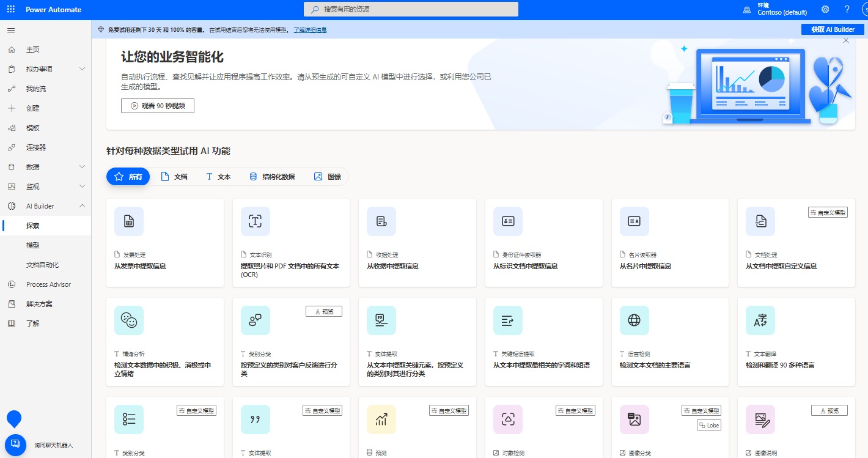868x458 pixels.
Task: Click the 获取 AI Builder button
Action: [833, 29]
